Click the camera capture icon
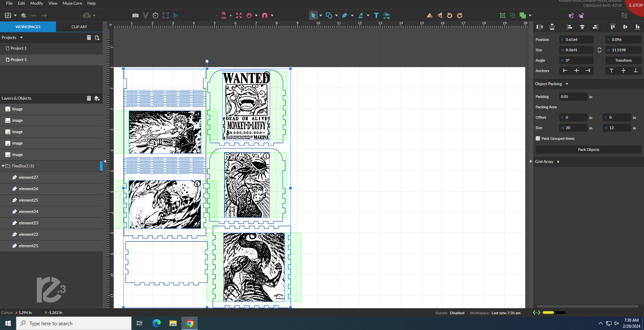 coord(135,15)
